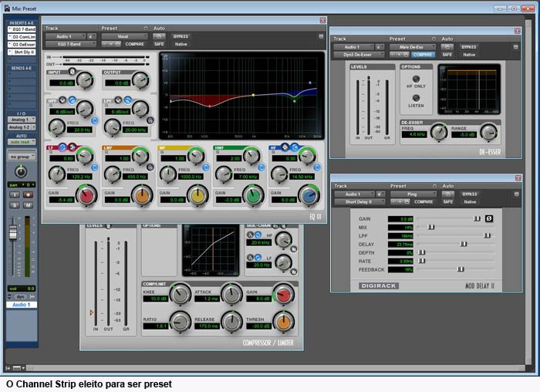Viewport: 540px width, 392px height.
Task: Toggle the HMF band IN button
Action: [262, 167]
